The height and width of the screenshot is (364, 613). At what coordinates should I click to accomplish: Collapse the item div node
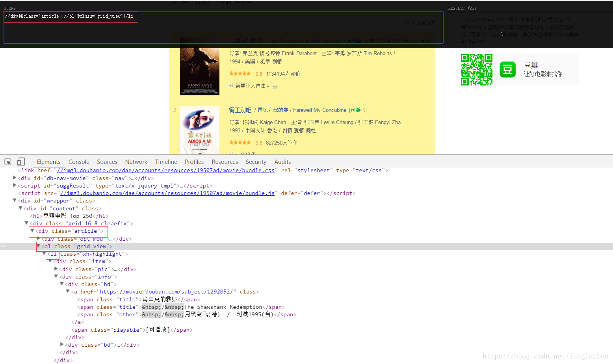pos(50,261)
